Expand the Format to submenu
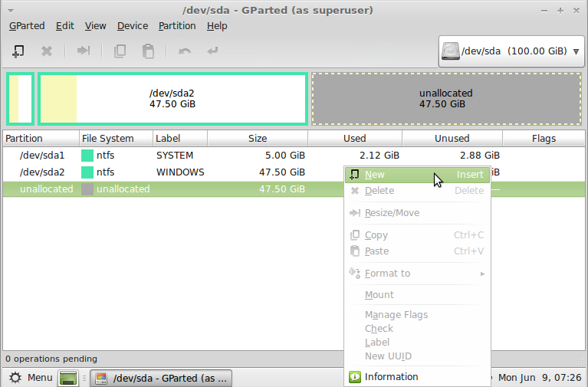This screenshot has height=387, width=588. [x=417, y=274]
